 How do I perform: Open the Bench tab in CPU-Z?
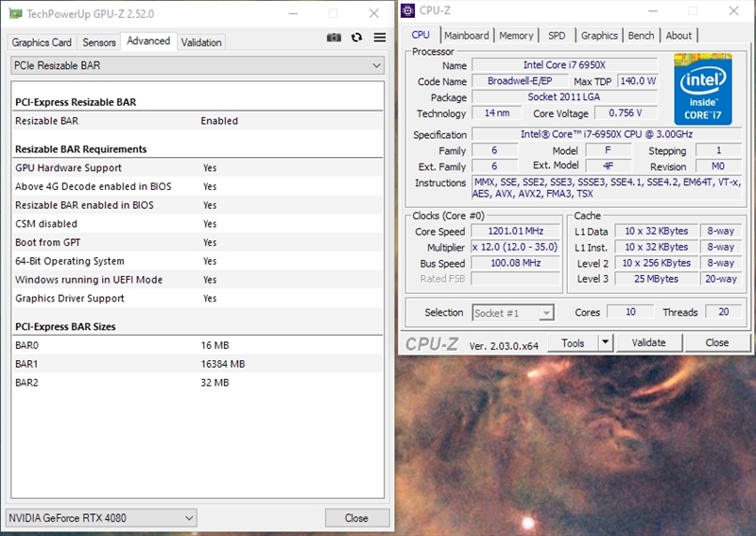[641, 36]
